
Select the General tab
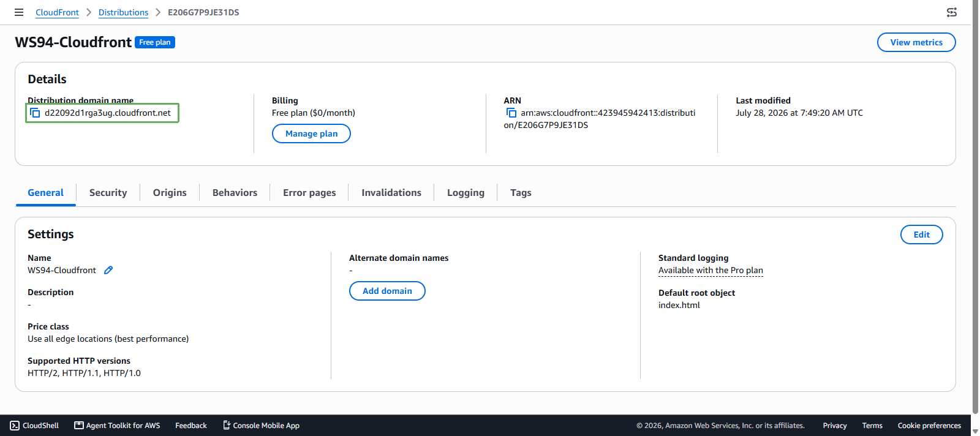(45, 193)
